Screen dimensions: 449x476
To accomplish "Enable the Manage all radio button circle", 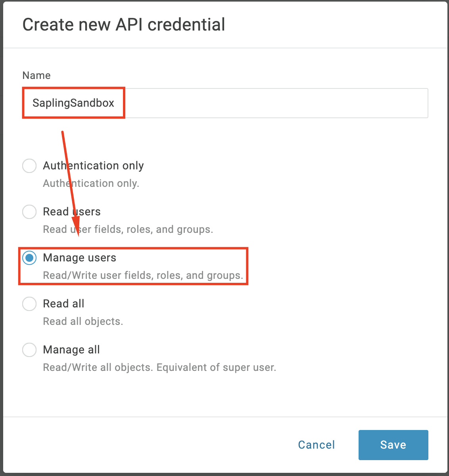I will pos(29,350).
